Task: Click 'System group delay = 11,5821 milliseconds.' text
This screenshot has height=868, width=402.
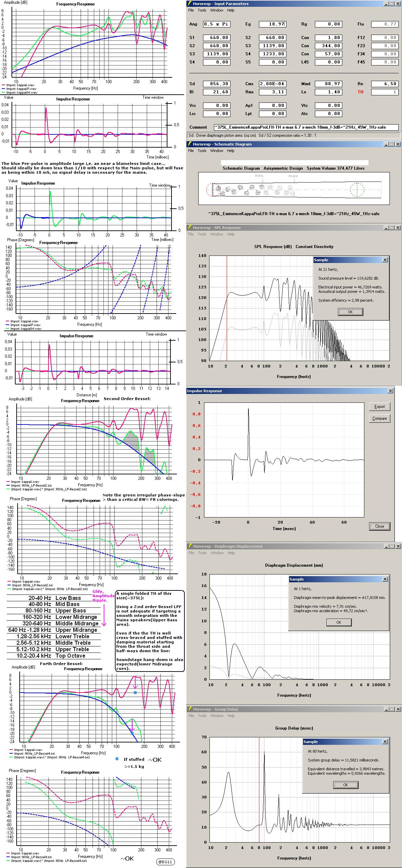Action: (343, 760)
